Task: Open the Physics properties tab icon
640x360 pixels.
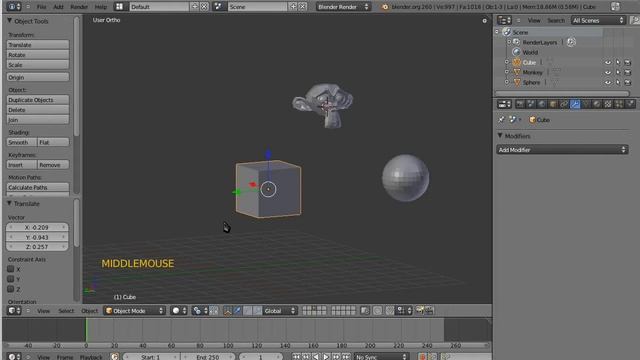Action: (630, 104)
